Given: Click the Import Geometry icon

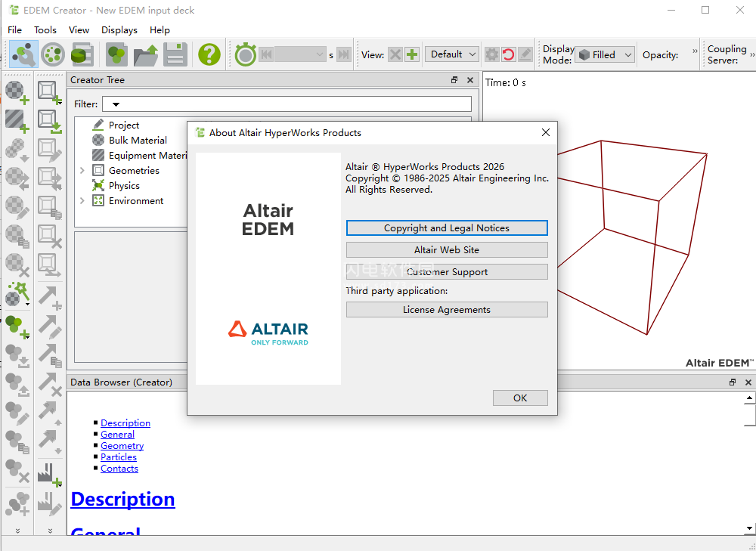Looking at the screenshot, I should pos(50,119).
